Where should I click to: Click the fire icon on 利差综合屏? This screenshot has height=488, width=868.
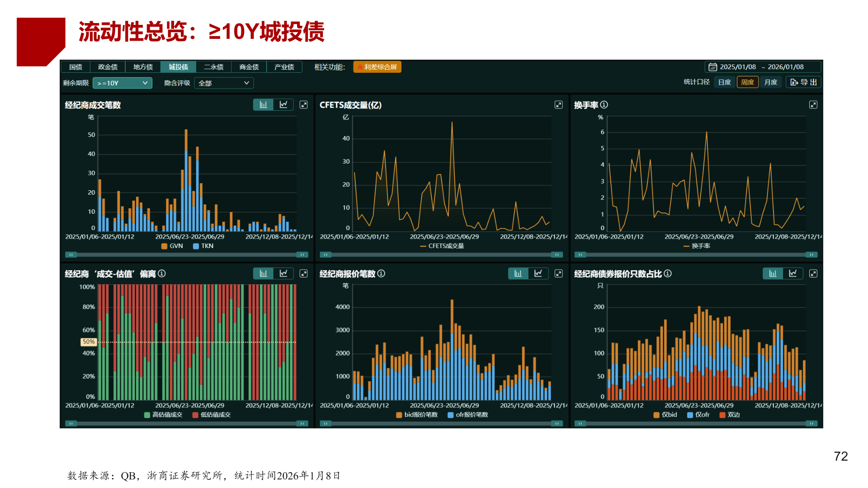pyautogui.click(x=359, y=66)
